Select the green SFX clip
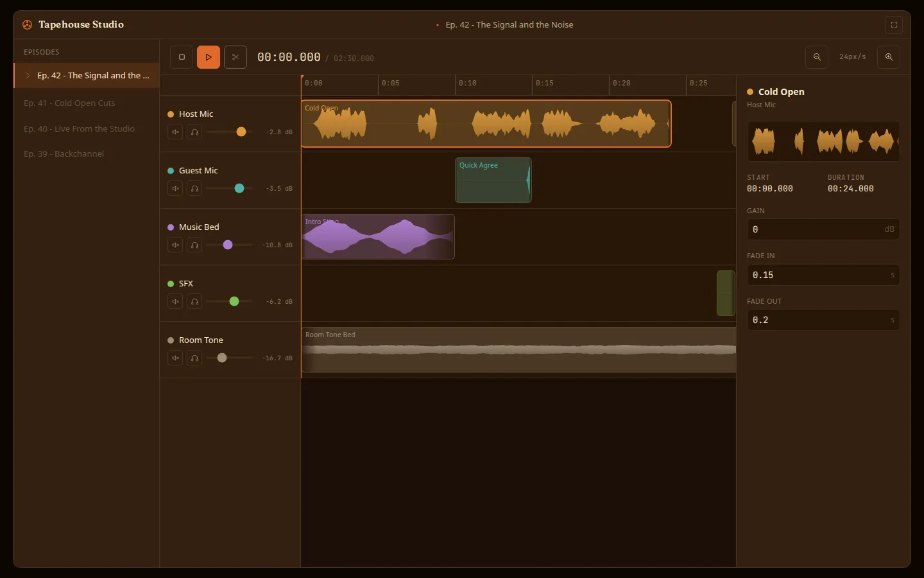This screenshot has height=578, width=924. pyautogui.click(x=726, y=293)
